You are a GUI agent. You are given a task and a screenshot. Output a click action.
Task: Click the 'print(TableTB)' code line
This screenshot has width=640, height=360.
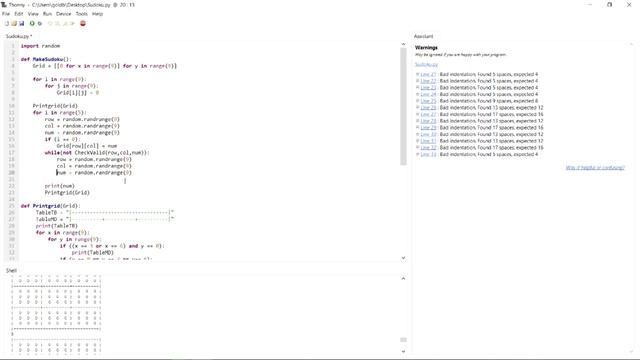(56, 226)
